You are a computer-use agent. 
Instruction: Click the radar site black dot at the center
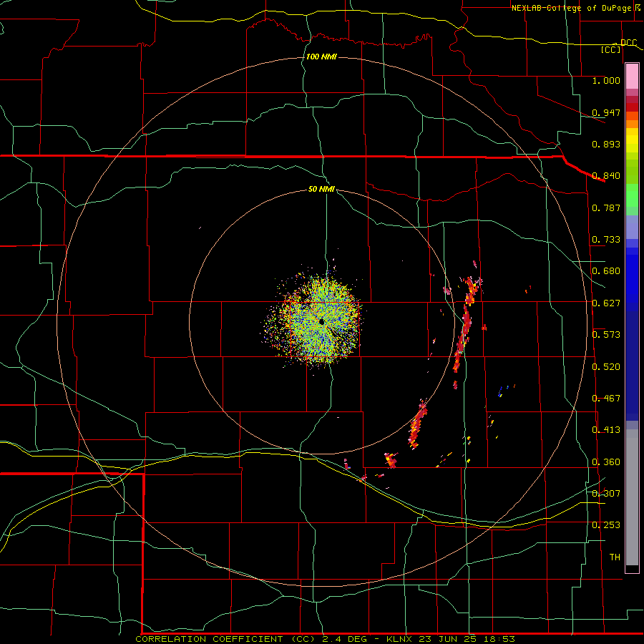coord(321,321)
